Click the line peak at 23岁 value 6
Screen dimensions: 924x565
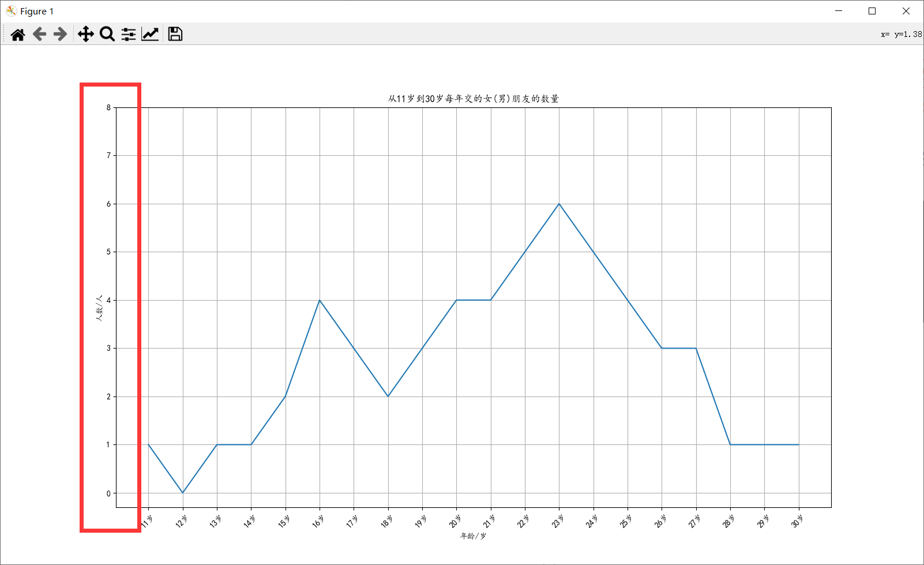point(559,204)
